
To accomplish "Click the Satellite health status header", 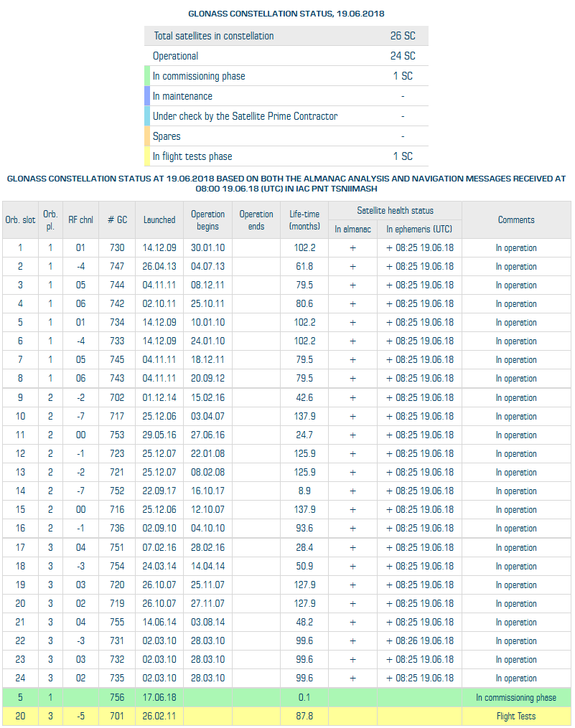I will (395, 211).
